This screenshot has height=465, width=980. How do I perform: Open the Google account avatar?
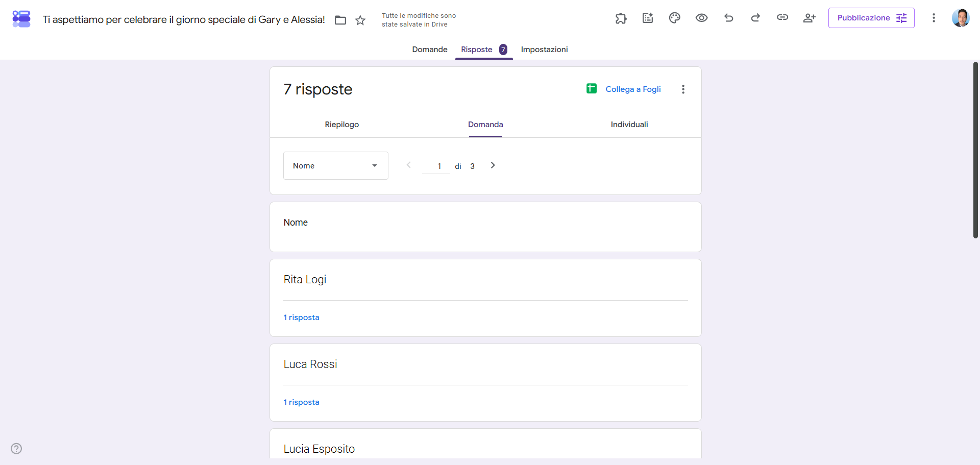click(961, 18)
